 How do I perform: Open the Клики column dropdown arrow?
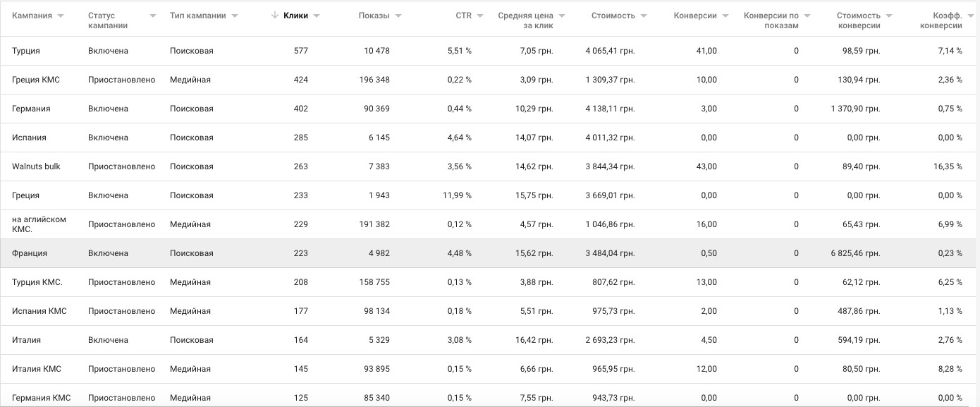pos(317,16)
